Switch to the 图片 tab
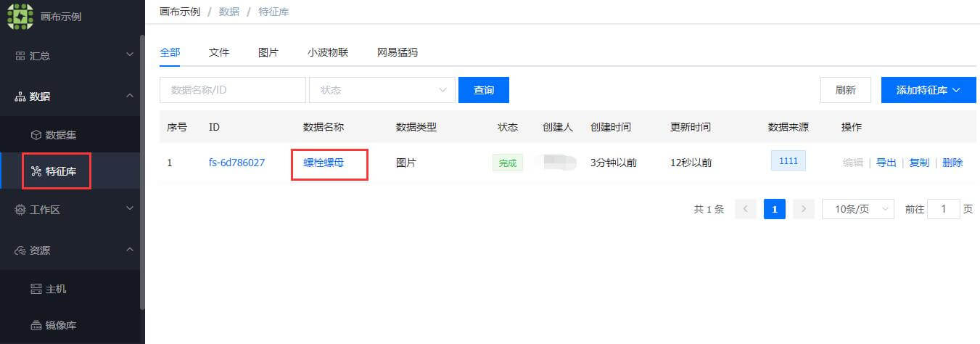This screenshot has height=344, width=980. (x=268, y=52)
